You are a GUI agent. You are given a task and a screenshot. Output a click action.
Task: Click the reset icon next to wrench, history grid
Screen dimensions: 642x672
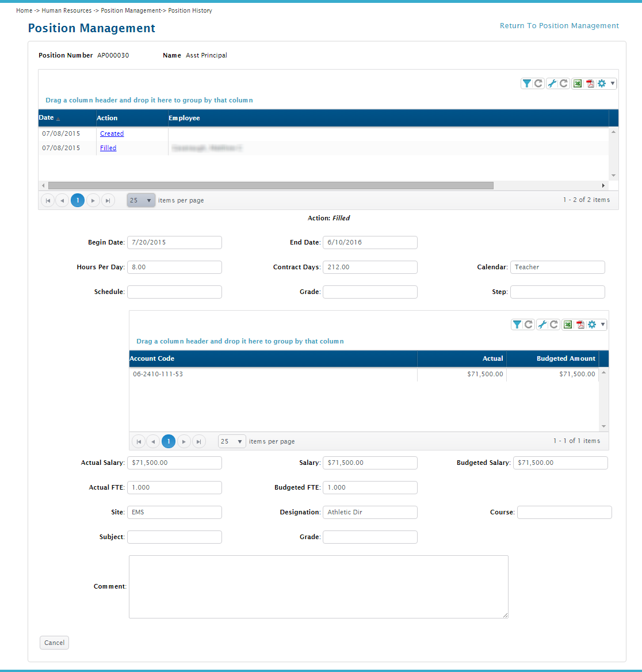[564, 83]
